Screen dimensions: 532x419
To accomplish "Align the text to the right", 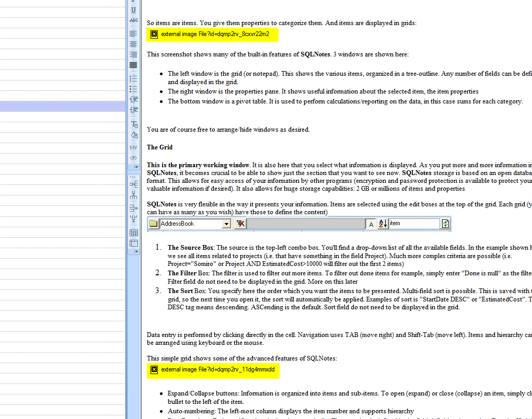I will (133, 54).
